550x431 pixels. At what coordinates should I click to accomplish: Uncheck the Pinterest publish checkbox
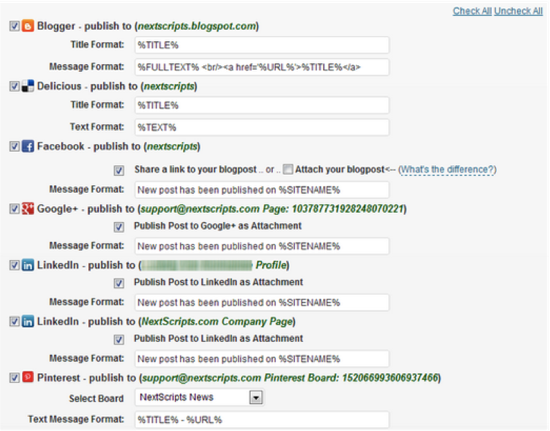14,378
